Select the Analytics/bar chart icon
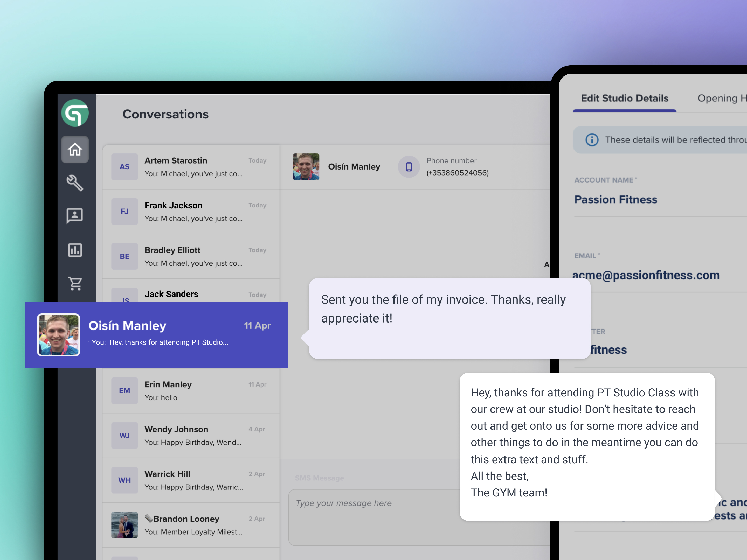This screenshot has height=560, width=747. (x=75, y=248)
